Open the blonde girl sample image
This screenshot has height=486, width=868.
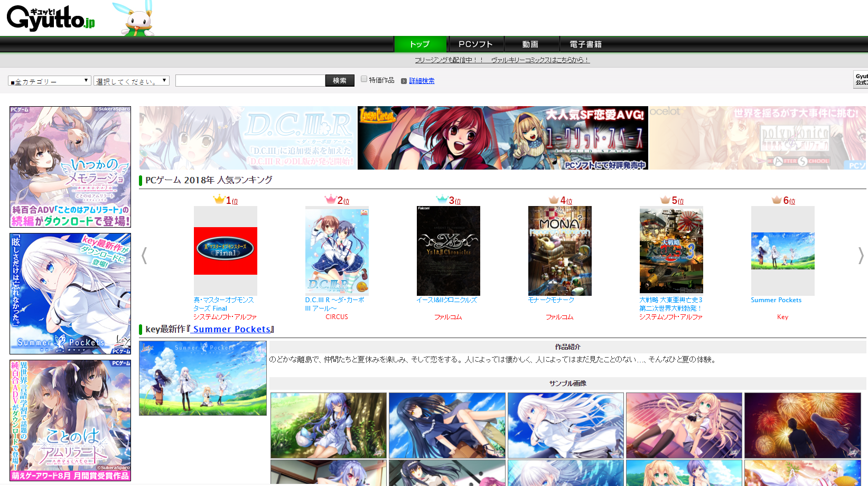pyautogui.click(x=684, y=425)
